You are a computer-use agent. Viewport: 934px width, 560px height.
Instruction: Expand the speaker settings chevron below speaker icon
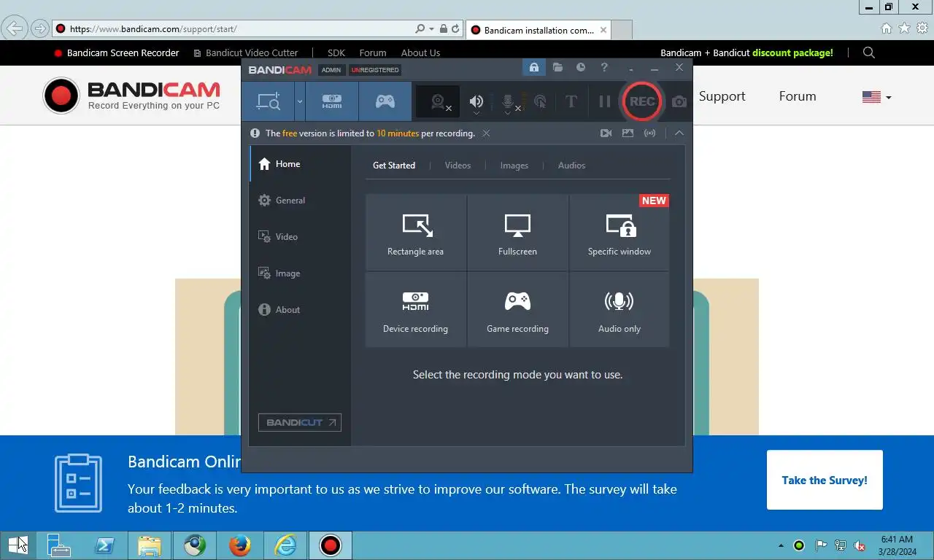tap(476, 114)
